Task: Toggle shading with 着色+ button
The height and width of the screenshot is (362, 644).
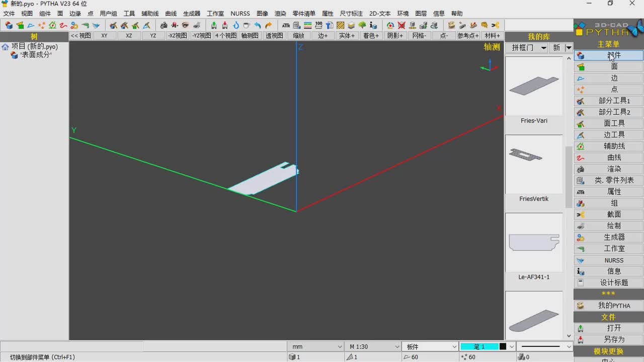Action: (x=371, y=36)
